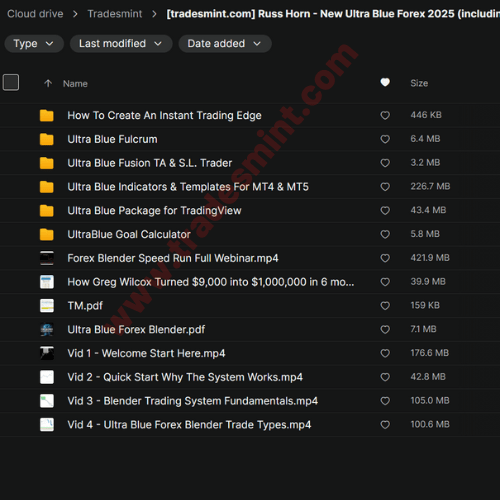Toggle favorite heart for Ultra Blue Fusion TA & S.L. Trader
500x500 pixels.
385,163
